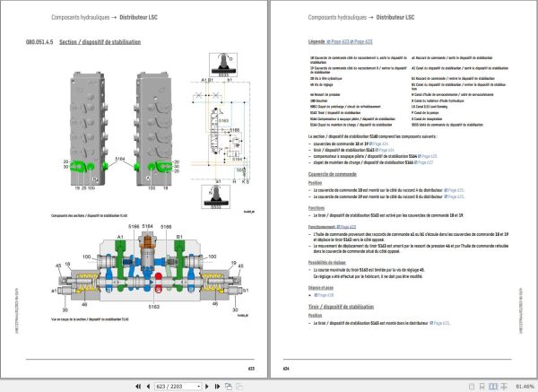Image resolution: width=538 pixels, height=392 pixels.
Task: Open Page 624 link after couvercles de commande
Action: click(378, 144)
